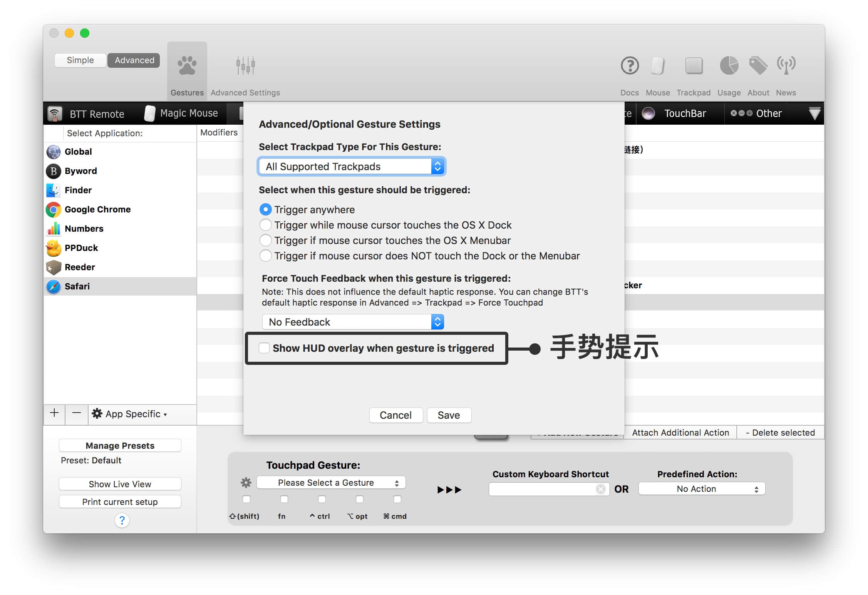Image resolution: width=868 pixels, height=595 pixels.
Task: Expand the No Feedback dropdown
Action: pos(352,322)
